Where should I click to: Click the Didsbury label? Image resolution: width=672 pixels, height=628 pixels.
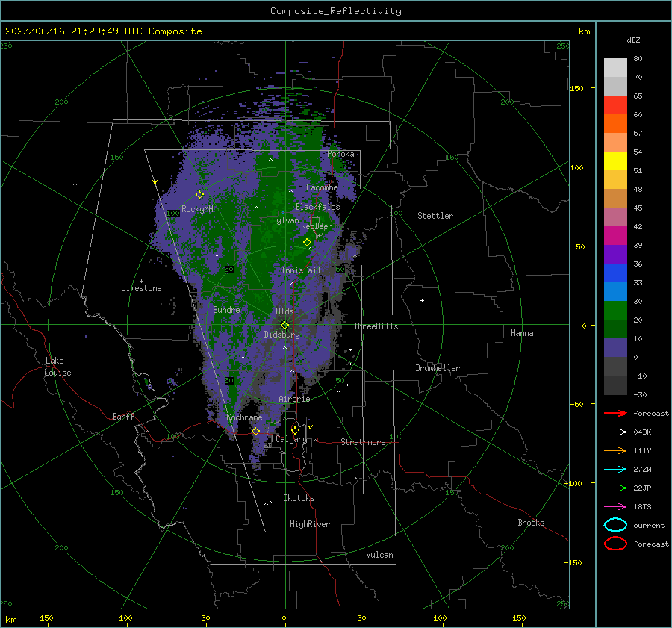click(x=281, y=335)
